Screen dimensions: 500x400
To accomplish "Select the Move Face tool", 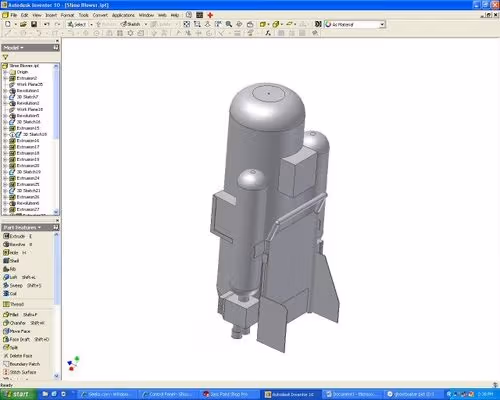I will click(x=17, y=331).
